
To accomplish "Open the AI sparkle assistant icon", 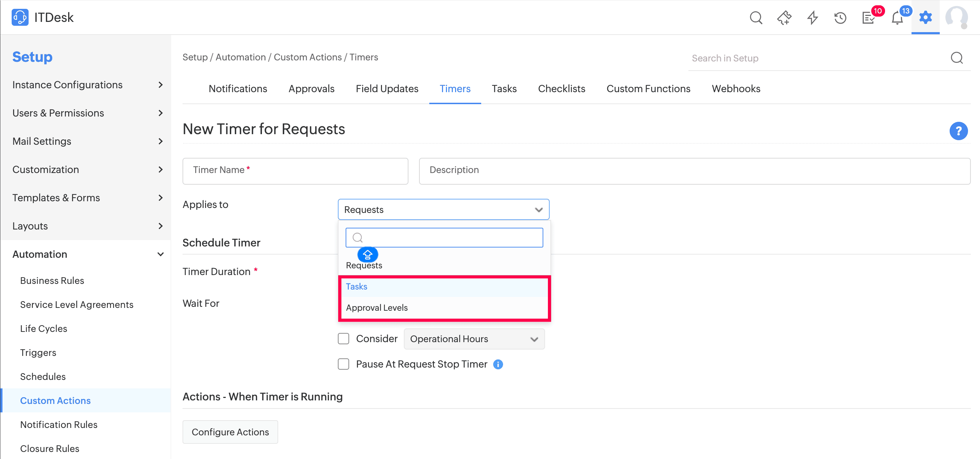I will 784,18.
